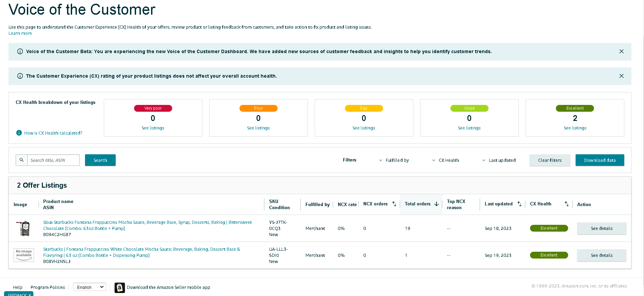
Task: Click the Fulfilled by column header
Action: coord(317,204)
